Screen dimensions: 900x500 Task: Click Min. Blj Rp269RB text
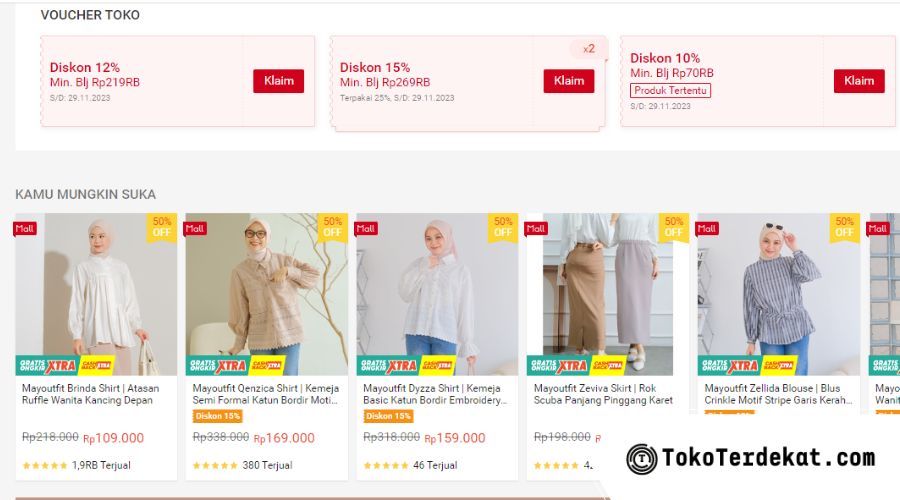coord(385,83)
